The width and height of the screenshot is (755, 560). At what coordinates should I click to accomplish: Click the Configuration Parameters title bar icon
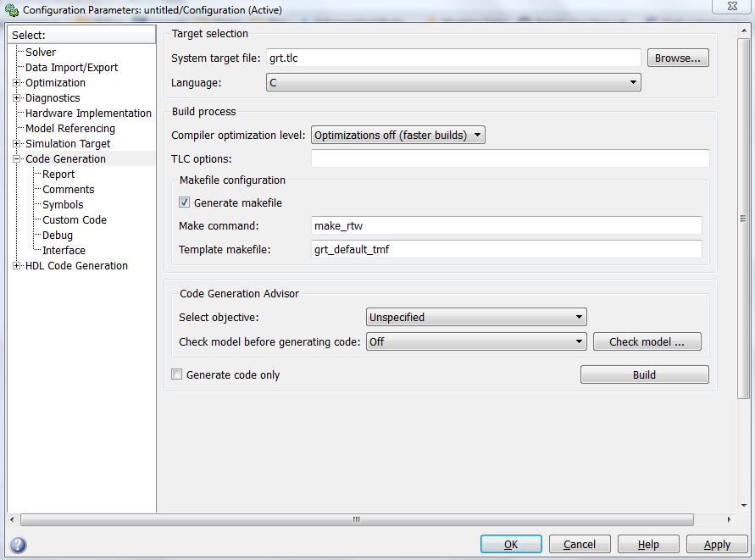click(11, 10)
